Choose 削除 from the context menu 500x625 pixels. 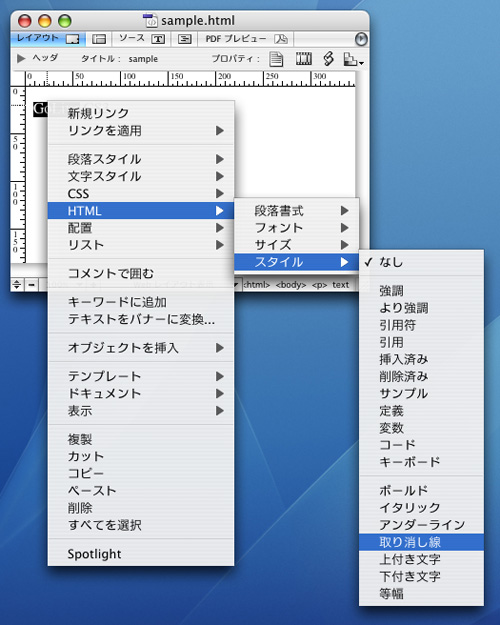[141, 508]
